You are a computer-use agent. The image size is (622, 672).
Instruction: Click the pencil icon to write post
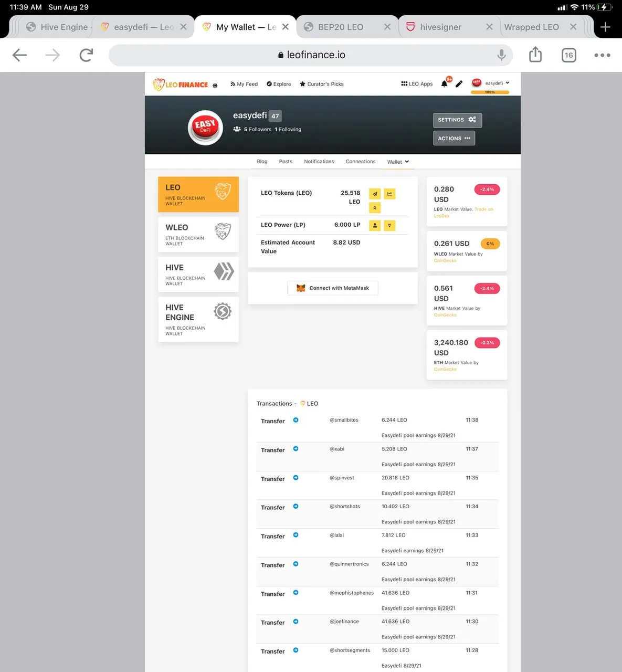tap(459, 84)
